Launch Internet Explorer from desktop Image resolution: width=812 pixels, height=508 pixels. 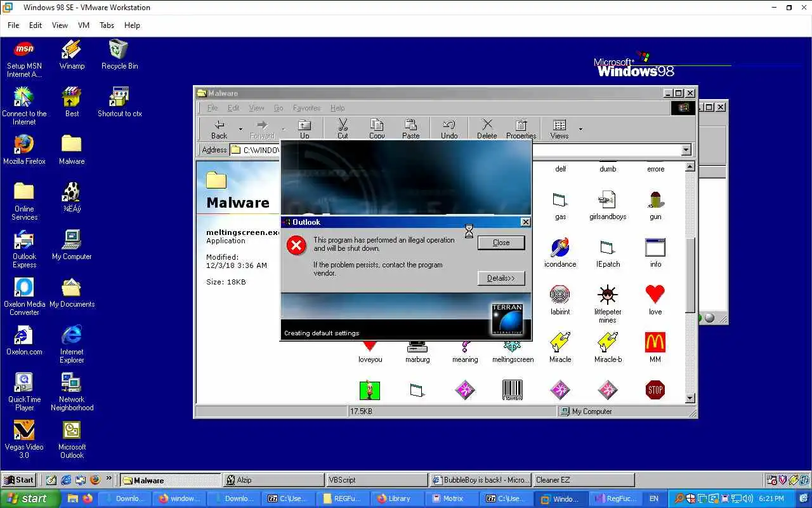coord(72,344)
